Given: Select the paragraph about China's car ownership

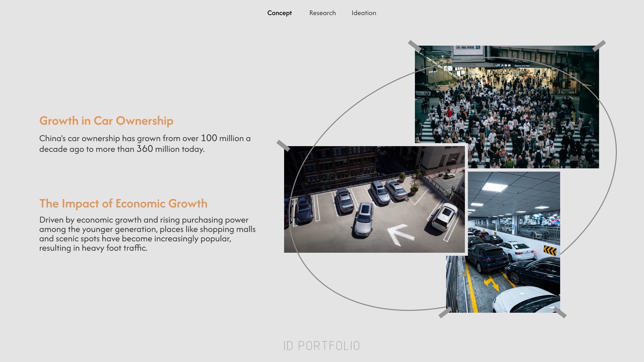Looking at the screenshot, I should [145, 143].
